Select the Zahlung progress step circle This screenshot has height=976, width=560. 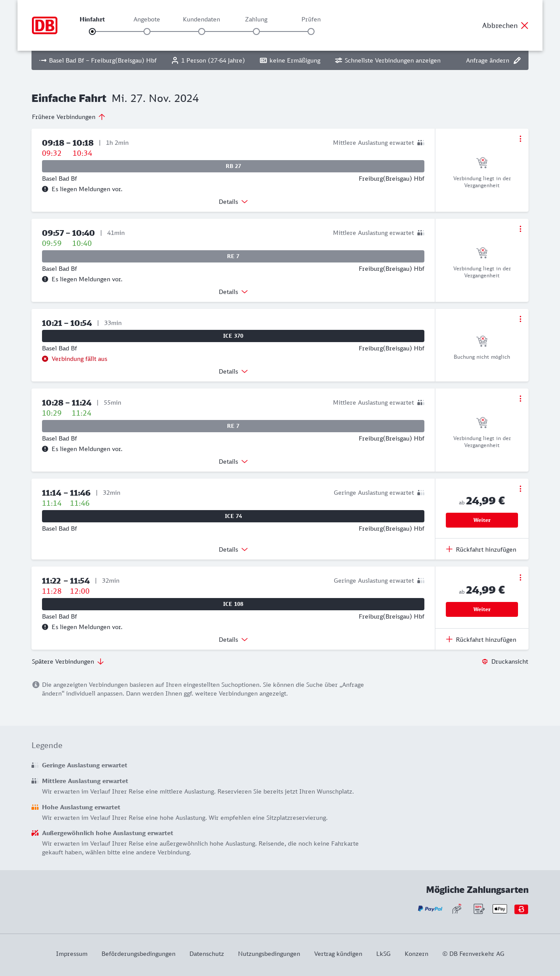pos(256,31)
